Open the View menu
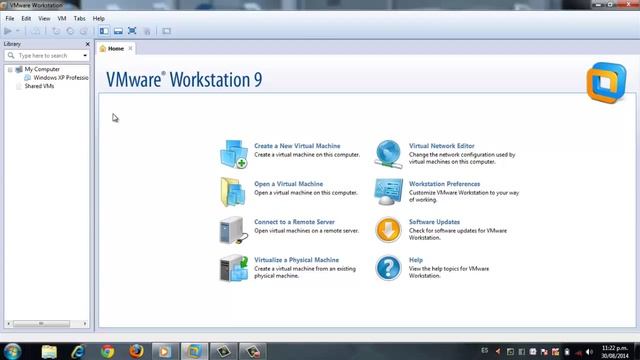This screenshot has width=640, height=360. coord(44,18)
